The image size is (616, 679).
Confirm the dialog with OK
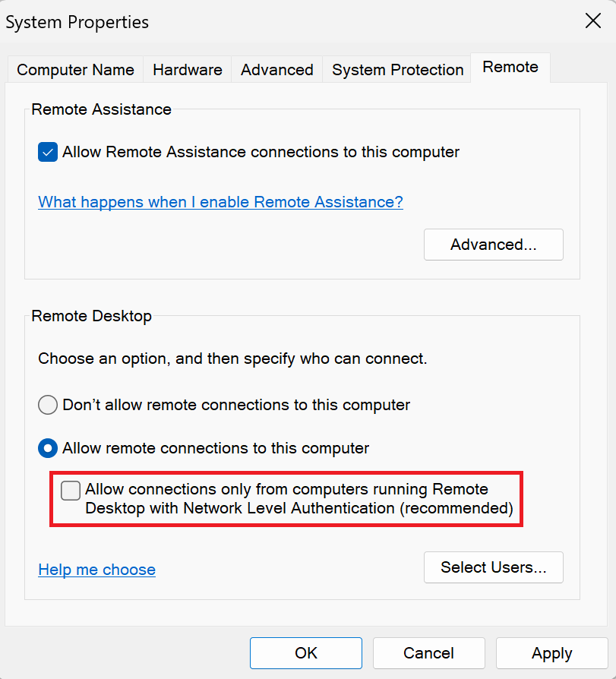(306, 653)
